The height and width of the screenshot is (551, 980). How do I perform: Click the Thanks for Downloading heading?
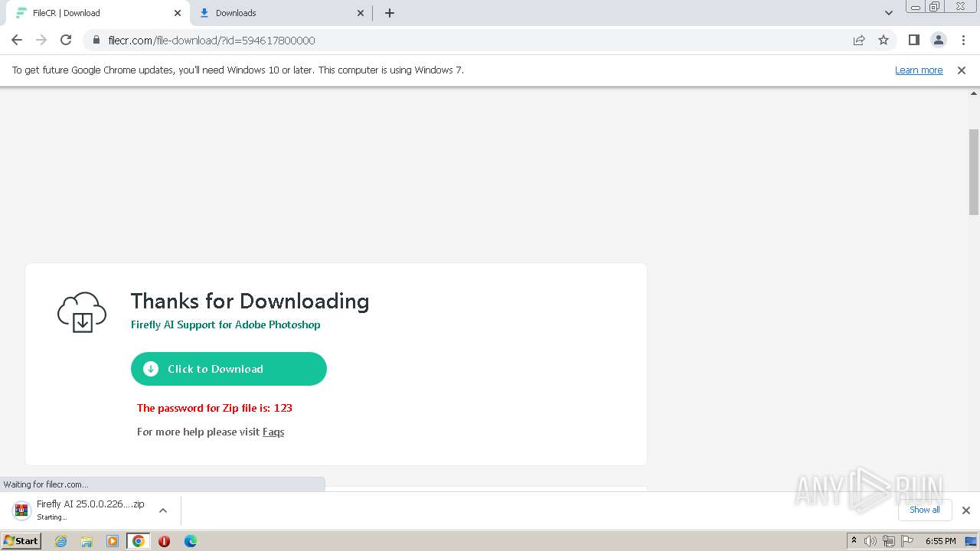(x=250, y=302)
